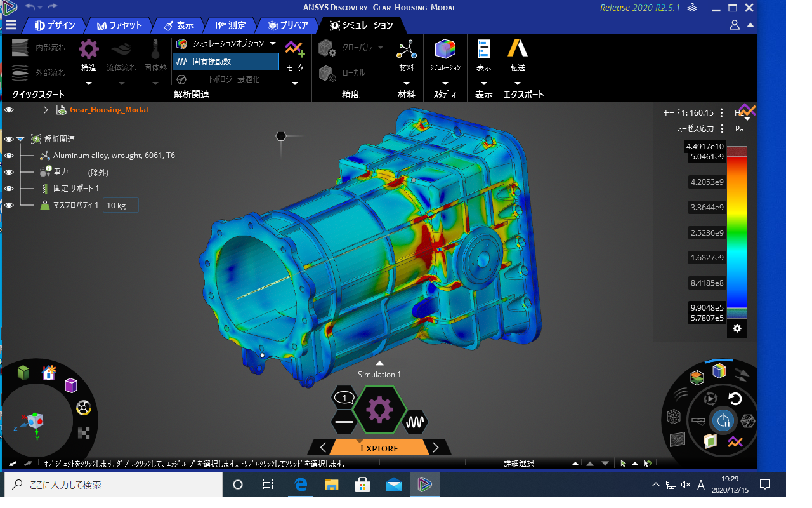Screen dimensions: 812x508
Task: Go to next stage with right arrow
Action: click(x=435, y=448)
